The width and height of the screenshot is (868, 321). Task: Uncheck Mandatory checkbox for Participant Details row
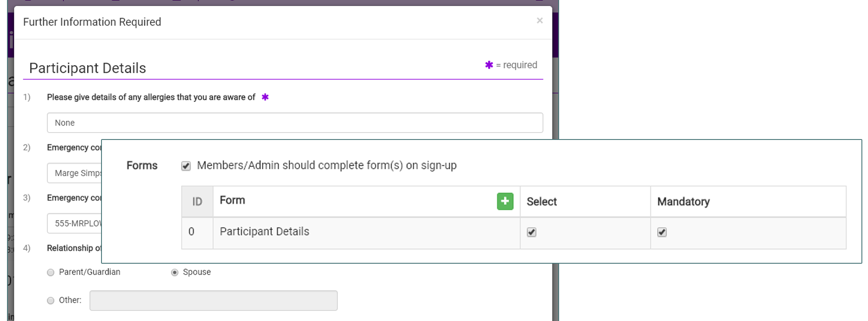point(661,232)
